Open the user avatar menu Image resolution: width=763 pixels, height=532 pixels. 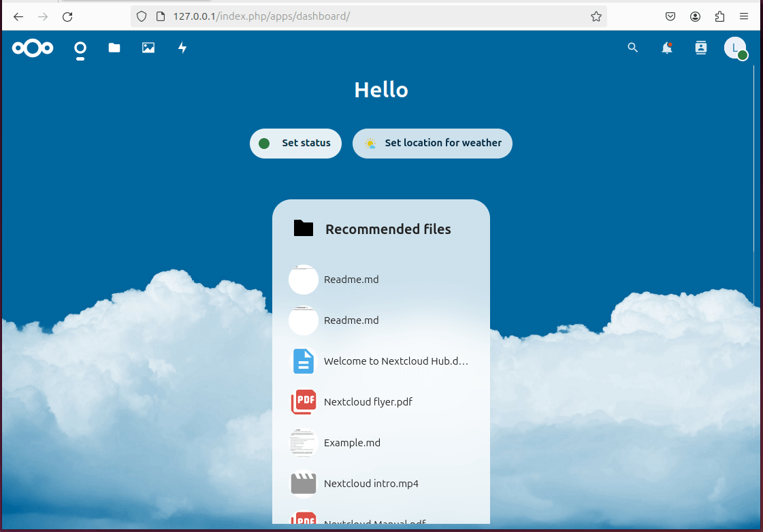click(735, 48)
